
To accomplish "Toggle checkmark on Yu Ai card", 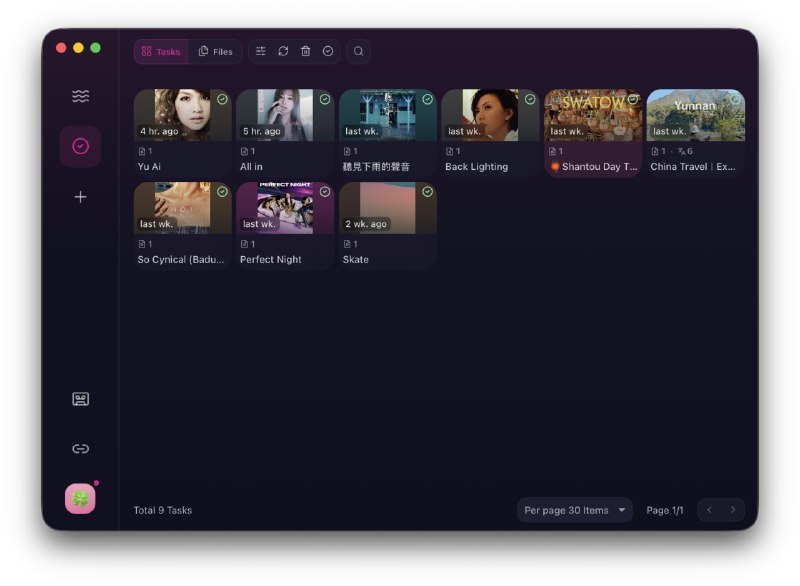I will coord(222,99).
